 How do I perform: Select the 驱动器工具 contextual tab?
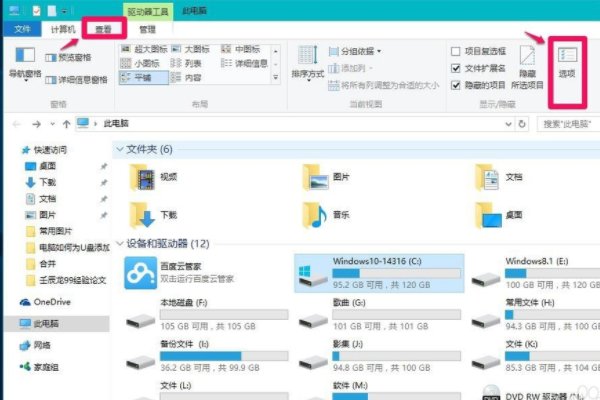[148, 11]
